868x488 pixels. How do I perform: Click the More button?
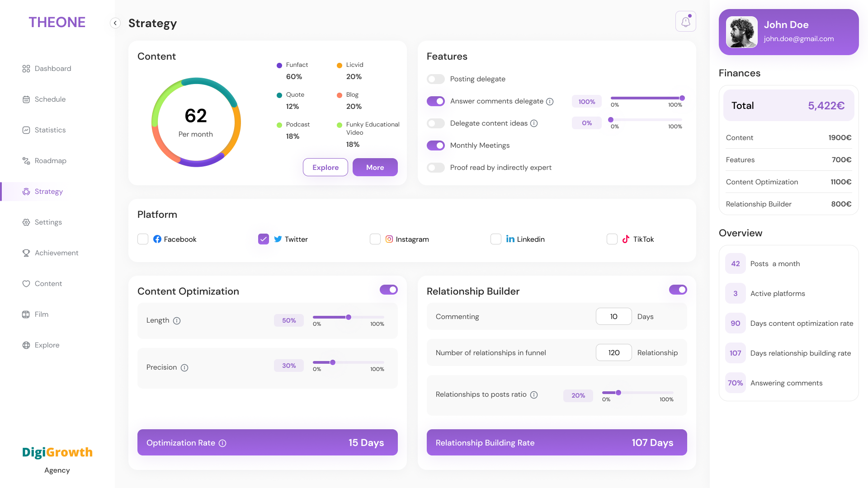point(375,167)
